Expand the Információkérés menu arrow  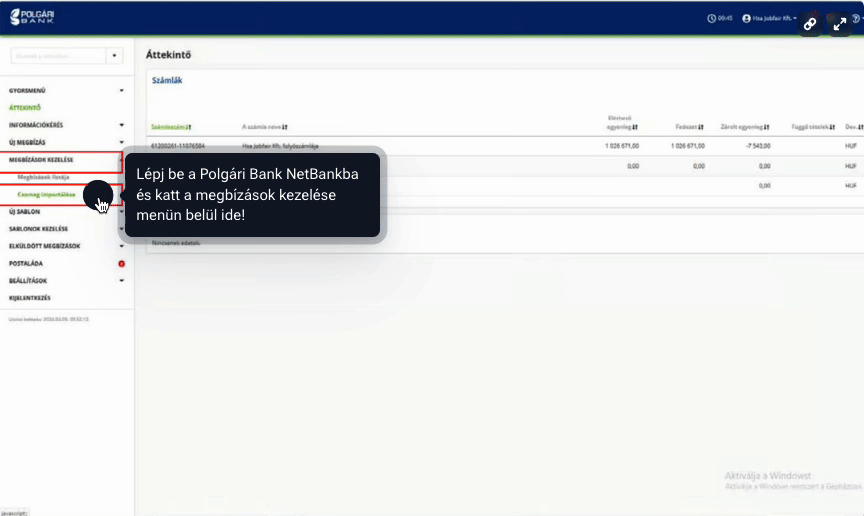[x=121, y=125]
